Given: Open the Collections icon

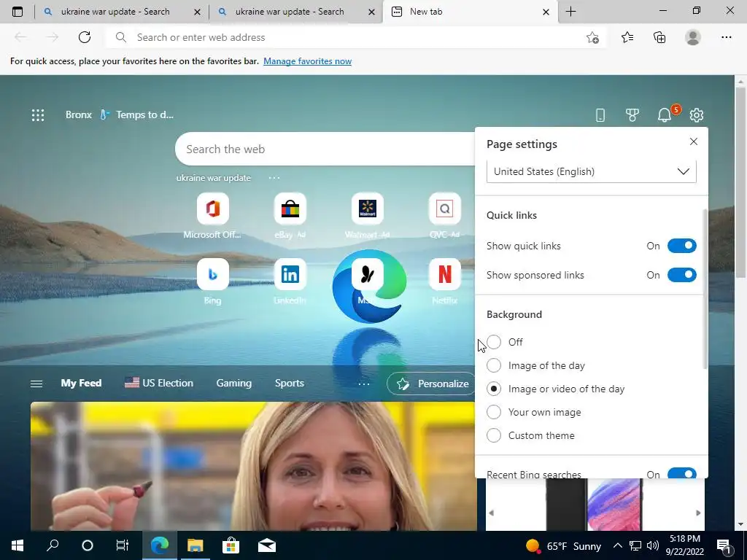Looking at the screenshot, I should (659, 37).
